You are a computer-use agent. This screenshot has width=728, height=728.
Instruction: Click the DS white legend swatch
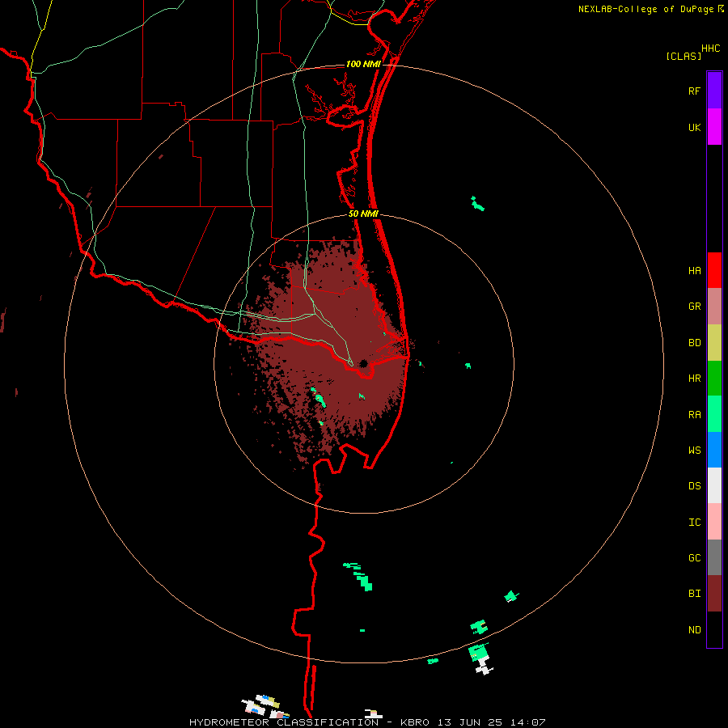pos(714,485)
